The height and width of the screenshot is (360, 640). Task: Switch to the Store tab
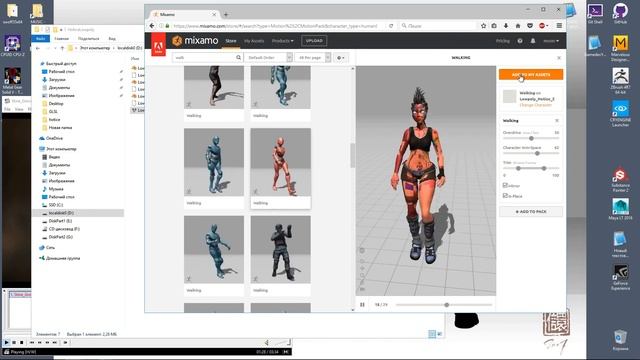[231, 41]
